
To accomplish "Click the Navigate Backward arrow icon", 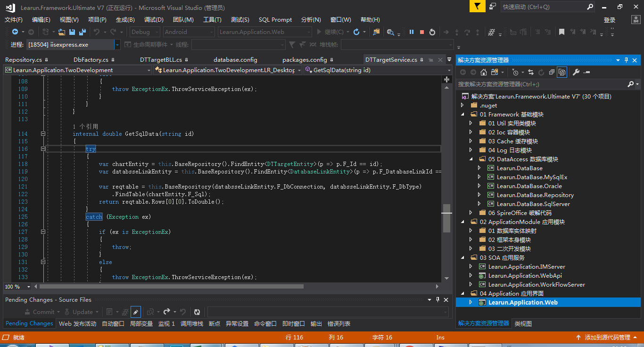I will click(x=15, y=32).
